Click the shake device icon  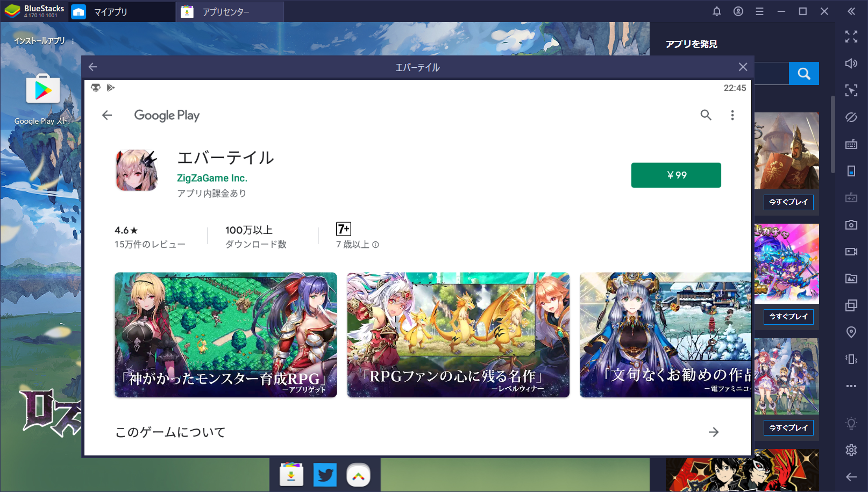click(x=851, y=359)
